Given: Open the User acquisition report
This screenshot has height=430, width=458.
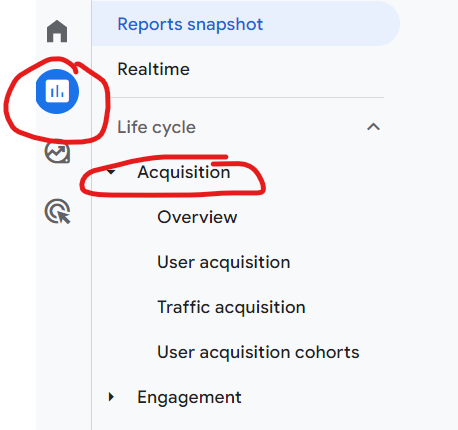Looking at the screenshot, I should click(x=224, y=262).
